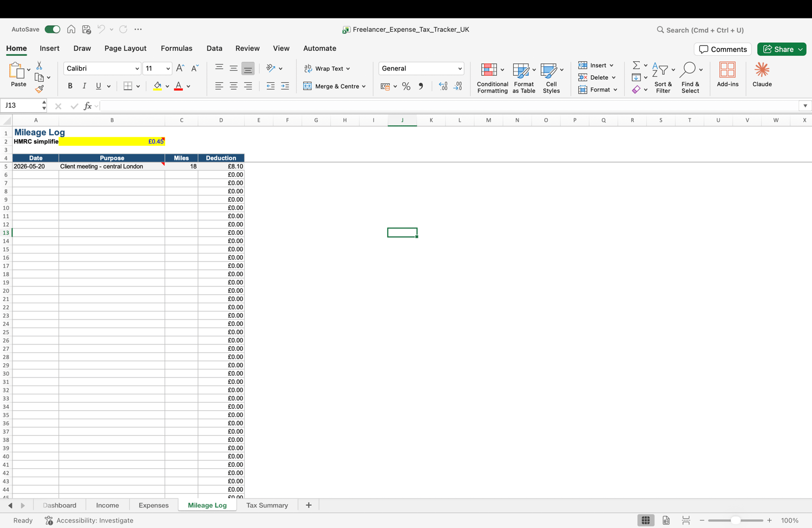This screenshot has height=528, width=812.
Task: Toggle underline formatting
Action: pyautogui.click(x=98, y=86)
